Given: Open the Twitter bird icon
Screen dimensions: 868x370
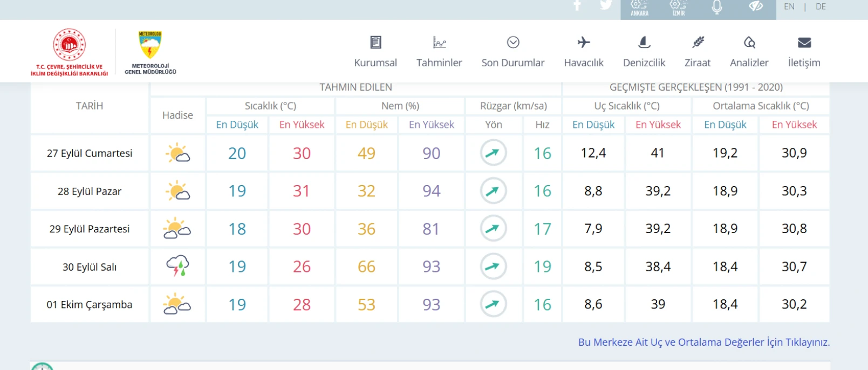Looking at the screenshot, I should pyautogui.click(x=606, y=5).
